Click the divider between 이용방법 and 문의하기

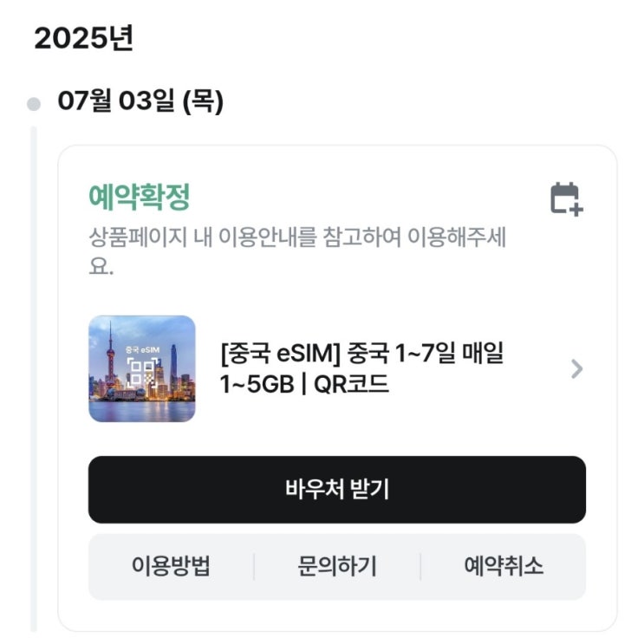pyautogui.click(x=254, y=567)
